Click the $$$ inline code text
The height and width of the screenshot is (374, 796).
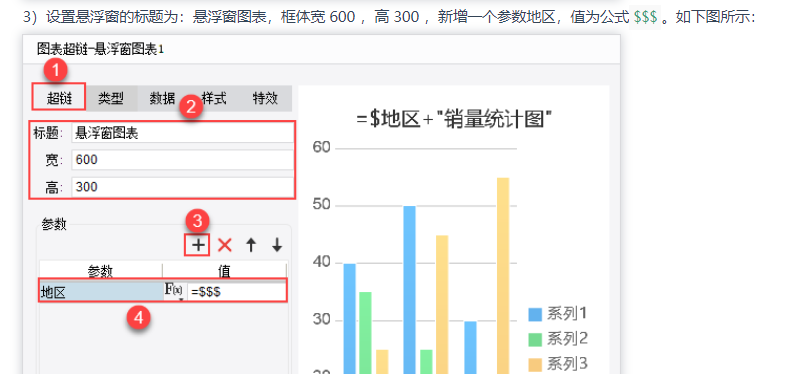[645, 18]
